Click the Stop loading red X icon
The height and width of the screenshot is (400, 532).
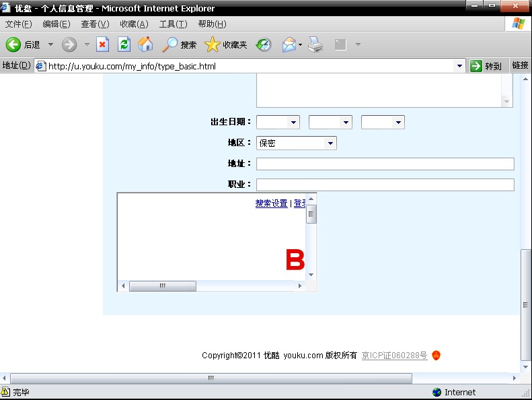click(102, 44)
